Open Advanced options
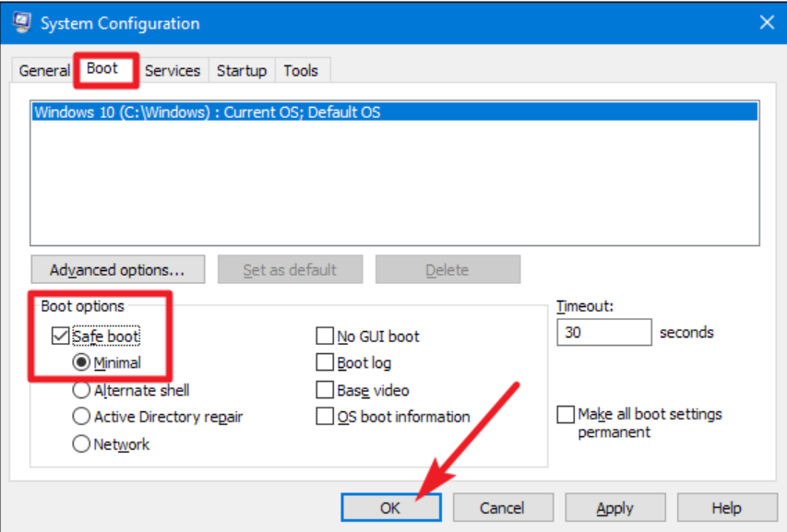Viewport: 787px width, 532px height. coord(118,270)
